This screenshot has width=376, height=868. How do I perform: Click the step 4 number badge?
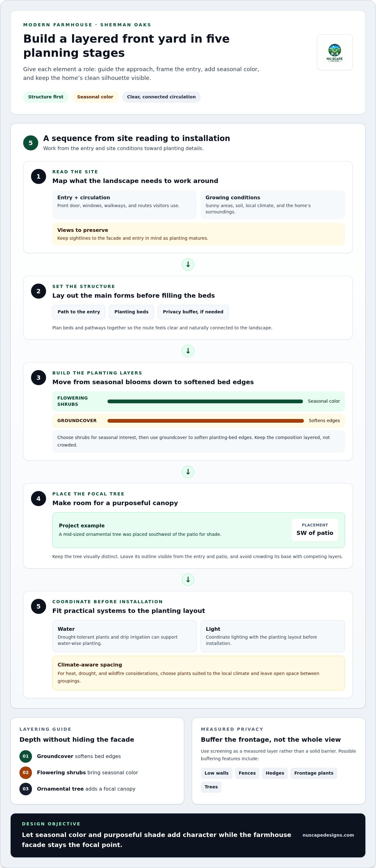click(x=39, y=499)
